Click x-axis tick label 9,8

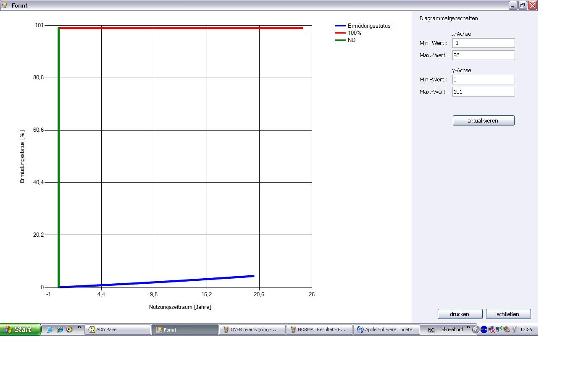coord(154,295)
